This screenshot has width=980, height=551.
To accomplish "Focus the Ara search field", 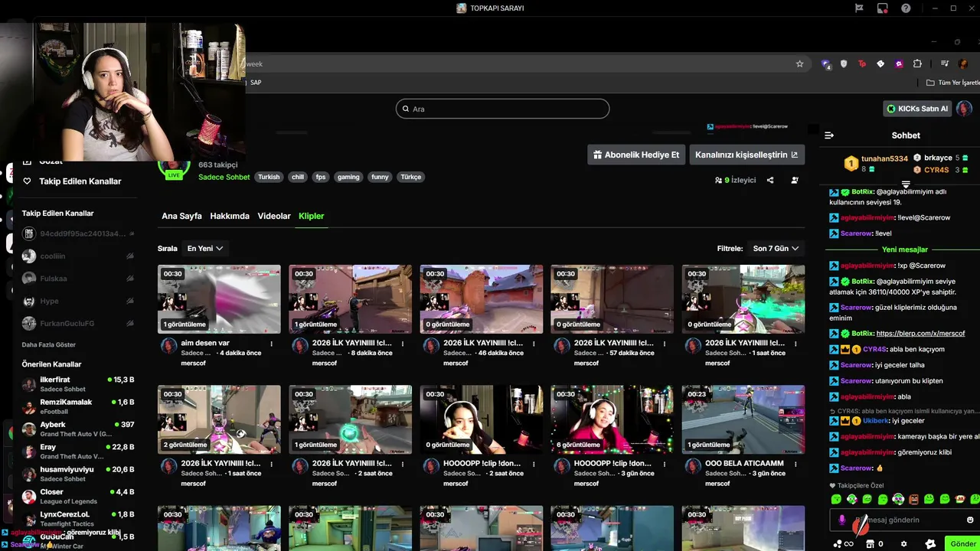I will [502, 109].
